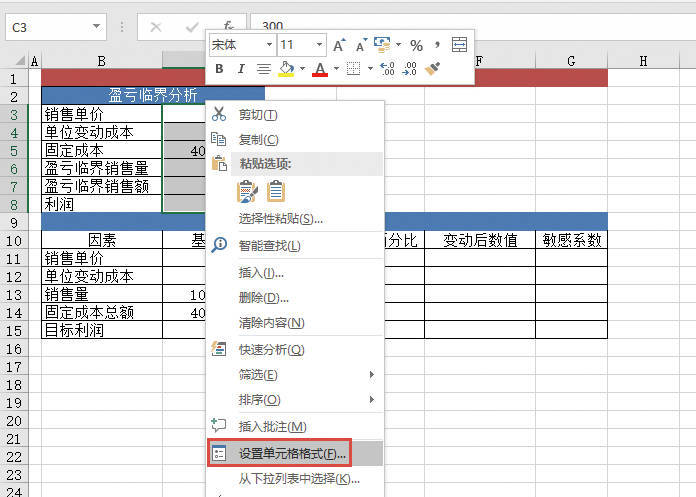Click the quick analysis icon
696x497 pixels.
coord(219,349)
